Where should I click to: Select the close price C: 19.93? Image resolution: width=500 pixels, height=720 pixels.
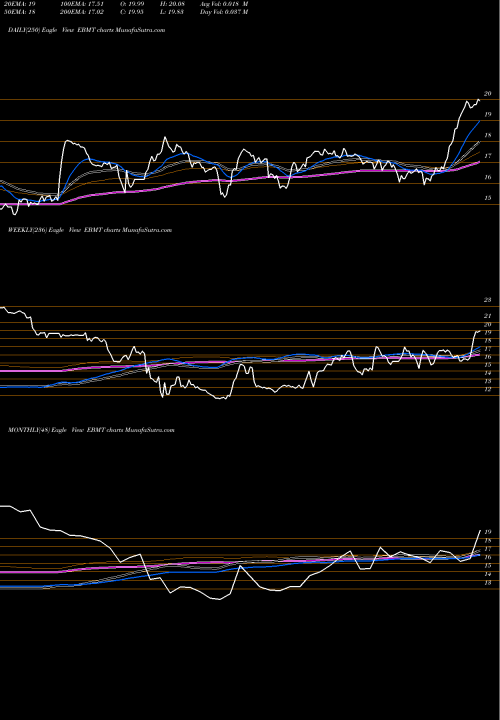(x=131, y=12)
